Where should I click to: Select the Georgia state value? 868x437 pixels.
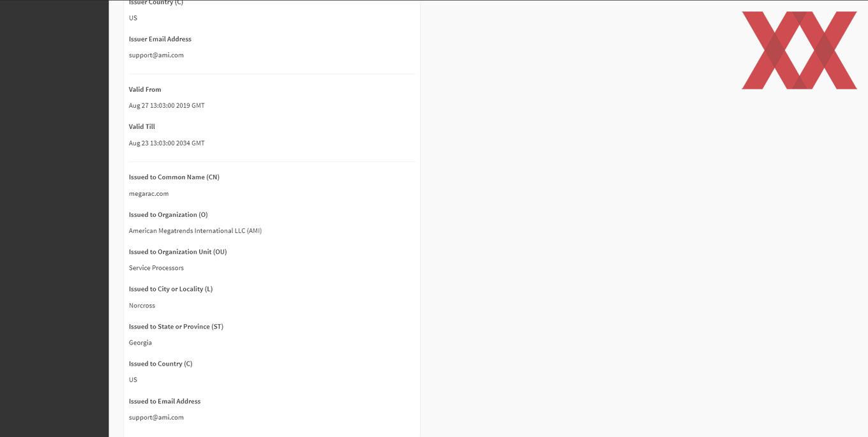140,343
